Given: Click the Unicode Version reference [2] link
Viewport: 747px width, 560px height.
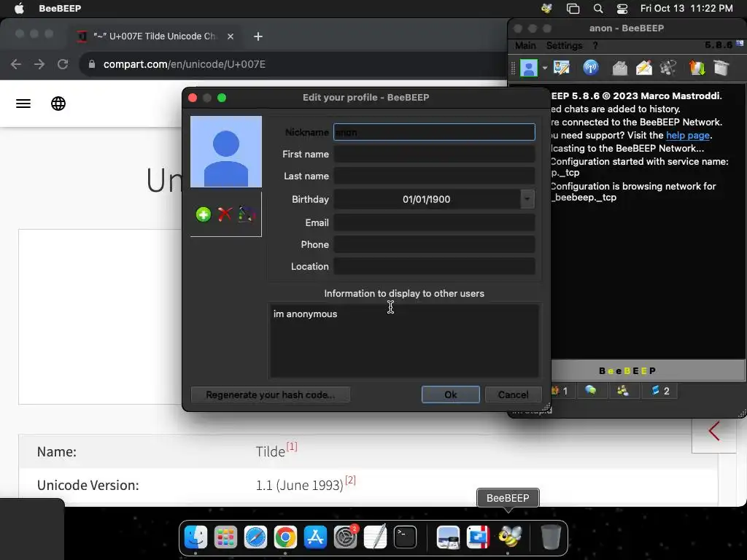Looking at the screenshot, I should 350,480.
